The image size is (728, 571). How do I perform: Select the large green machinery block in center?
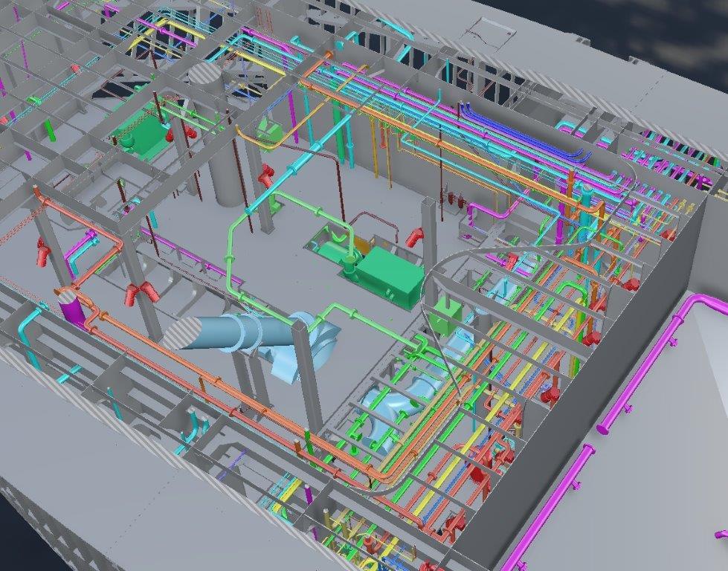point(390,278)
